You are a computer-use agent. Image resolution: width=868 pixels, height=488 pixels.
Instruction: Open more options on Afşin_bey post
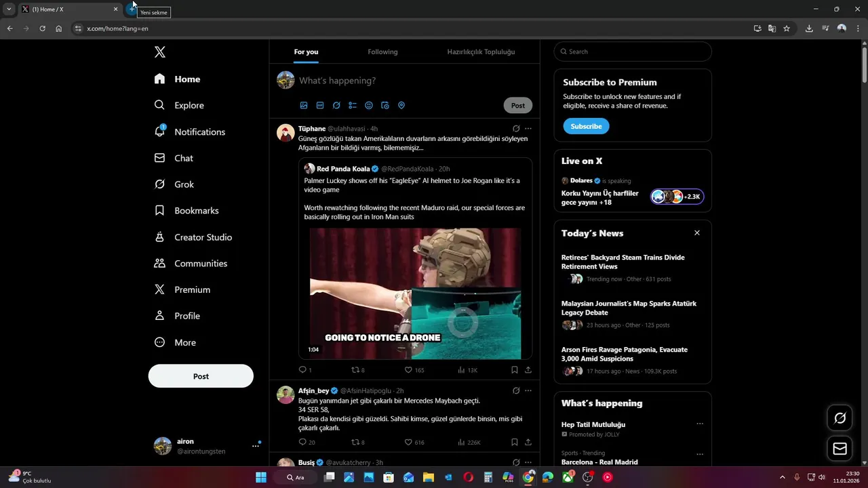pyautogui.click(x=528, y=391)
